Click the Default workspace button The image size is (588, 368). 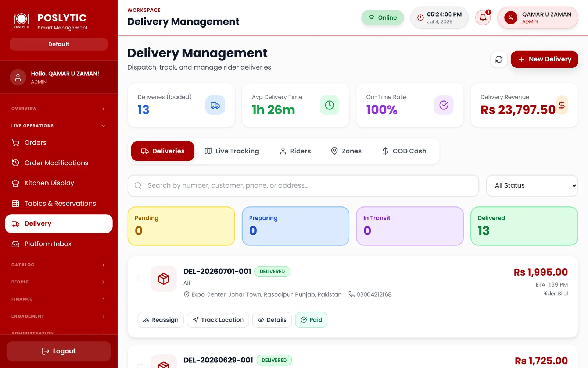click(59, 44)
